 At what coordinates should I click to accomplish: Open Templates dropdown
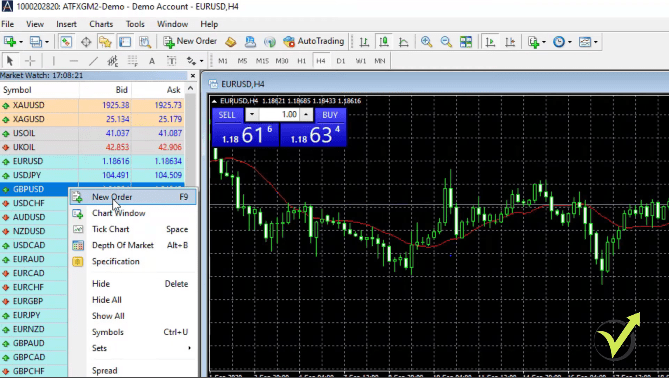coord(588,41)
